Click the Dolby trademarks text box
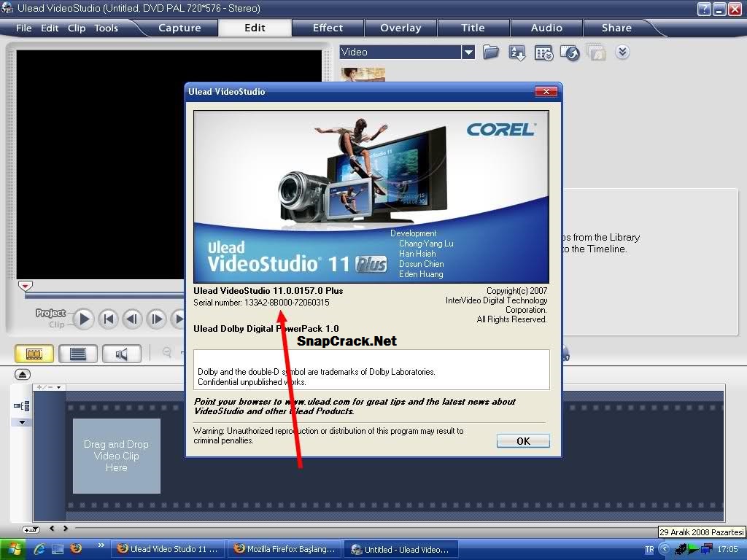This screenshot has width=747, height=560. pos(371,370)
